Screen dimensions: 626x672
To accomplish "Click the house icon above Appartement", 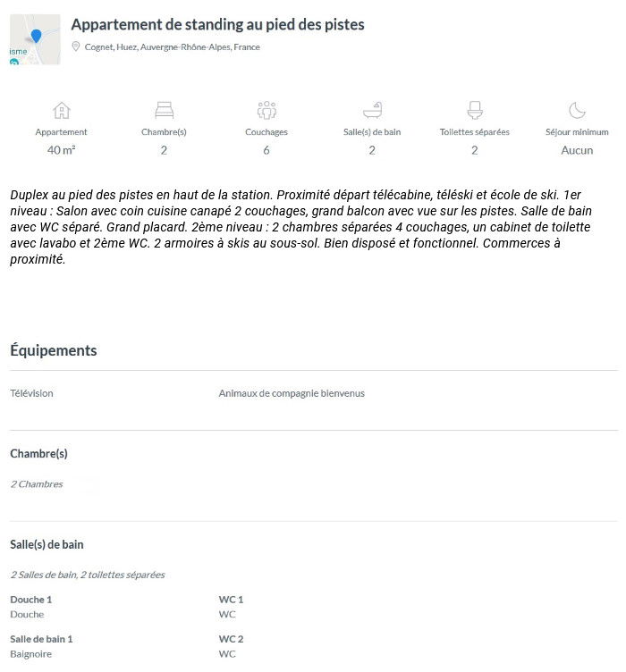I will pyautogui.click(x=62, y=111).
